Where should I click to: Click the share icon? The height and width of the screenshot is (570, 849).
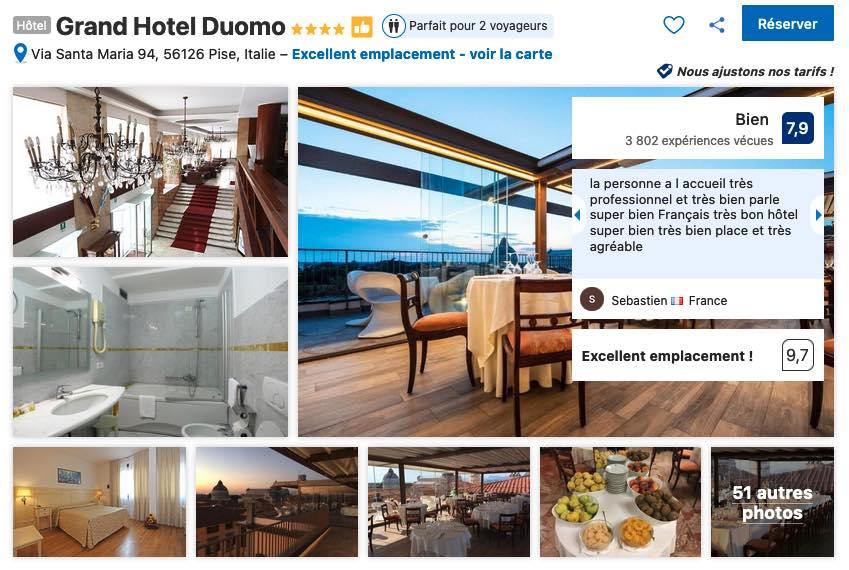pyautogui.click(x=717, y=24)
